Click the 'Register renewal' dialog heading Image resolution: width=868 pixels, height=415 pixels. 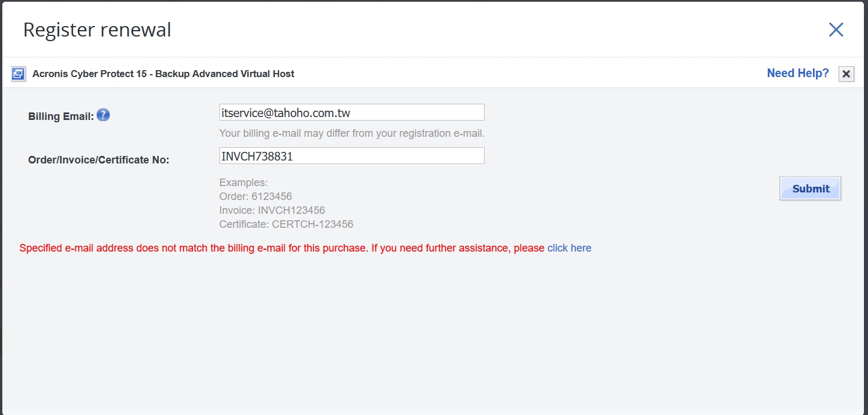(97, 30)
